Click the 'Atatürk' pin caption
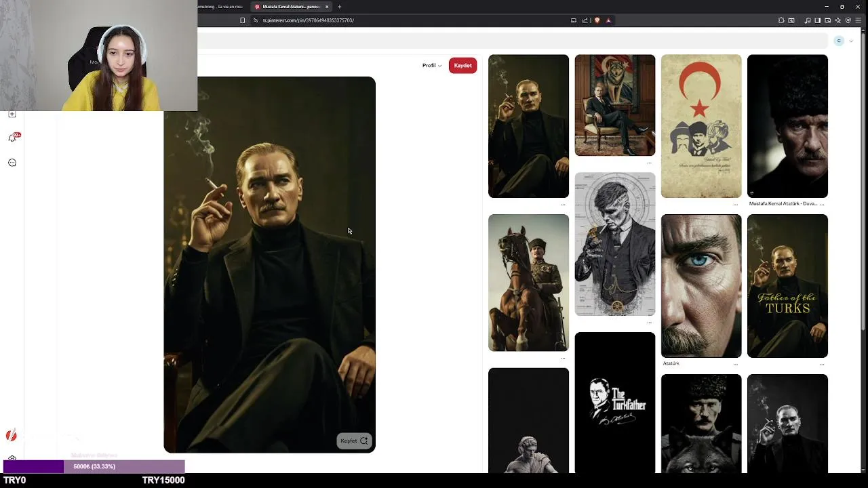The image size is (868, 488). coord(671,363)
